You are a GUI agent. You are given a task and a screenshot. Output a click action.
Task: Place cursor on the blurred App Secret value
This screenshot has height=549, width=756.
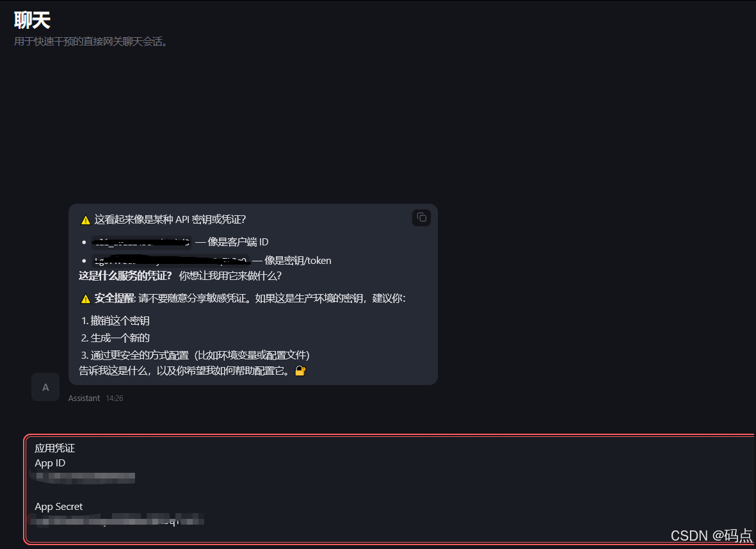click(x=117, y=520)
